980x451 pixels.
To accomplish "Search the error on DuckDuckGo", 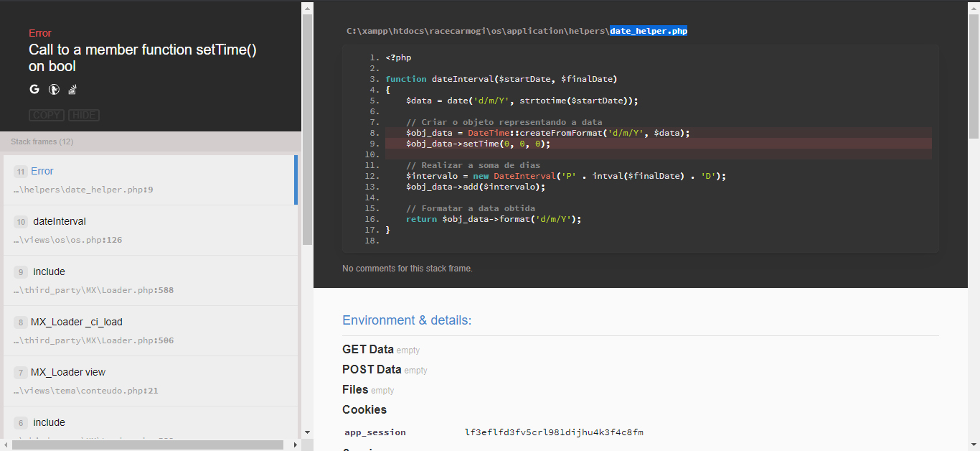I will (x=53, y=90).
